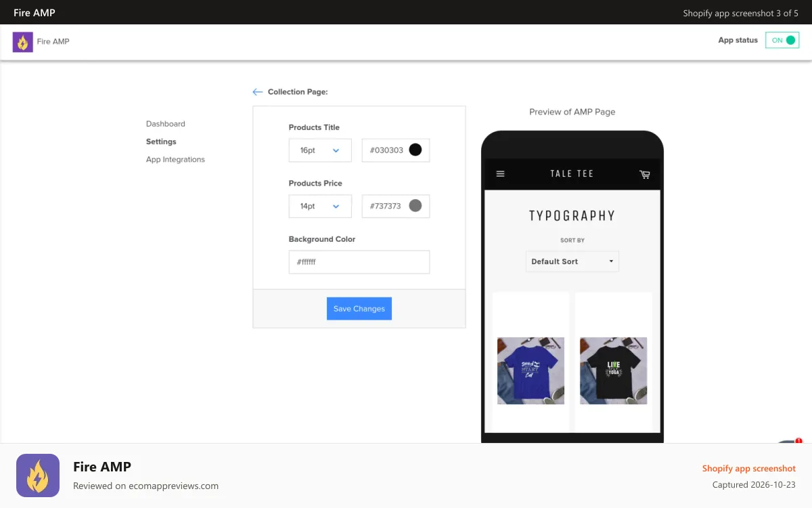The image size is (812, 508).
Task: Click the Preview of AMP Page label
Action: 572,112
